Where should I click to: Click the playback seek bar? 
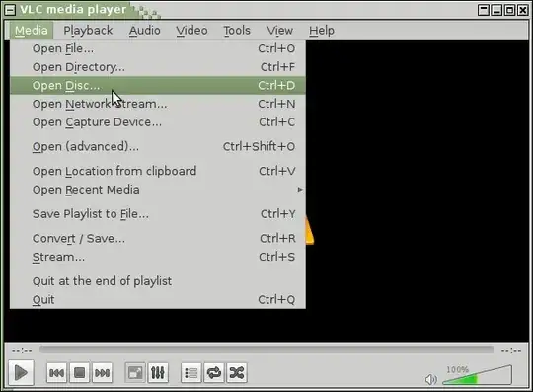pos(266,350)
